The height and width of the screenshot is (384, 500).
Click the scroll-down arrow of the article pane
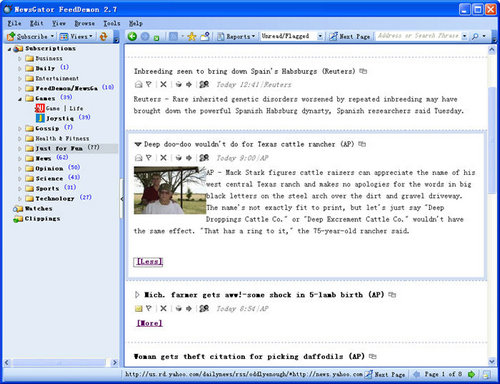click(492, 361)
